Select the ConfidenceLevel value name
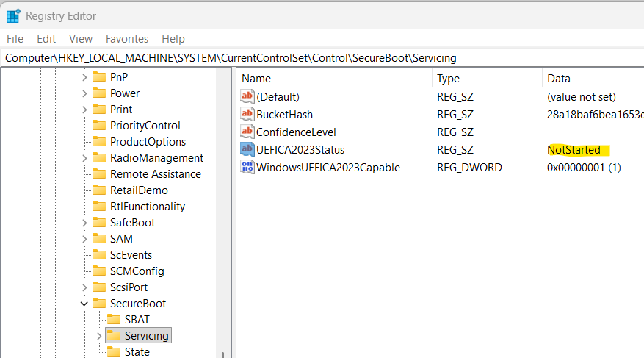This screenshot has width=644, height=358. coord(296,132)
